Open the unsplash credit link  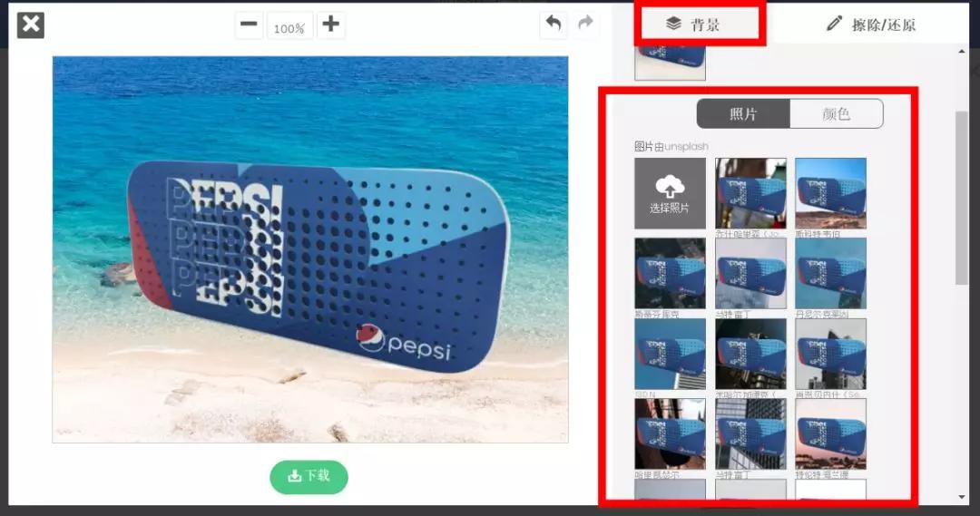click(x=686, y=146)
